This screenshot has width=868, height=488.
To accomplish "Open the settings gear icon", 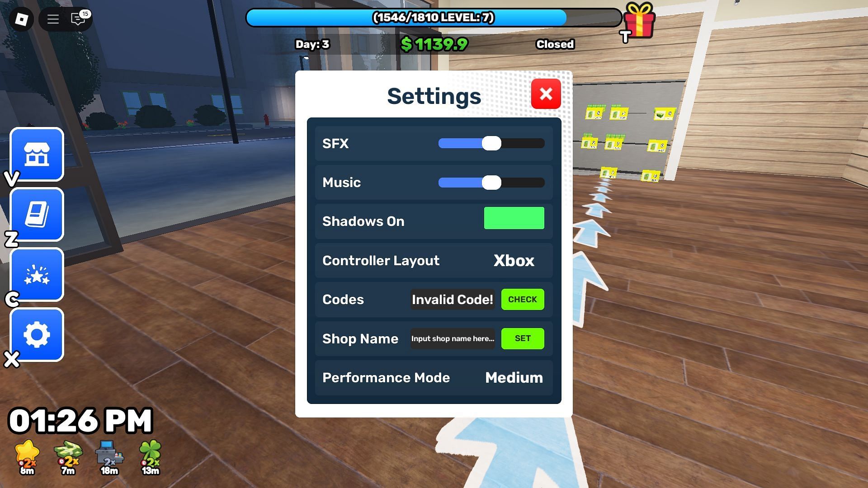I will coord(37,334).
